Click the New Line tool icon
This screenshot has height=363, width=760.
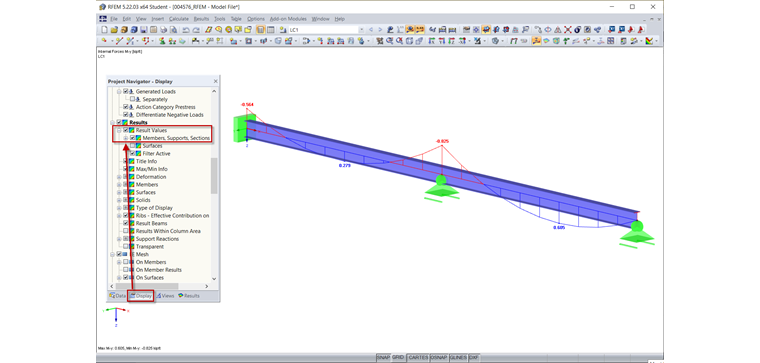click(120, 41)
